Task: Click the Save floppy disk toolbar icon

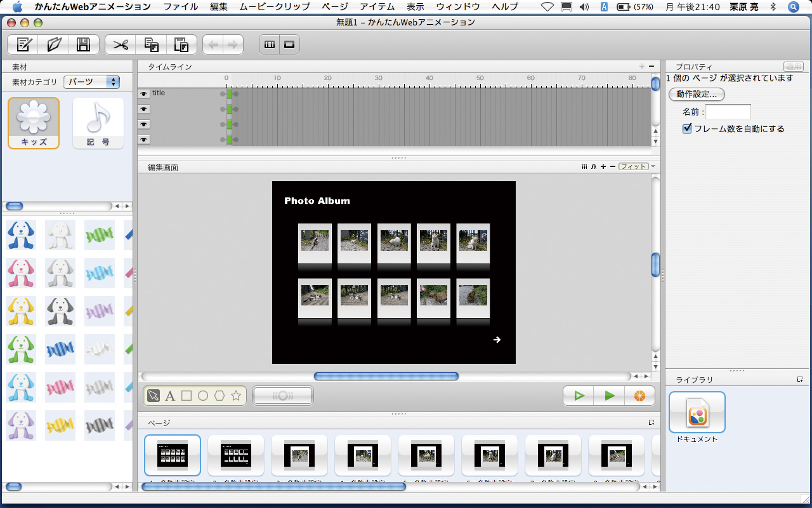Action: click(x=83, y=44)
